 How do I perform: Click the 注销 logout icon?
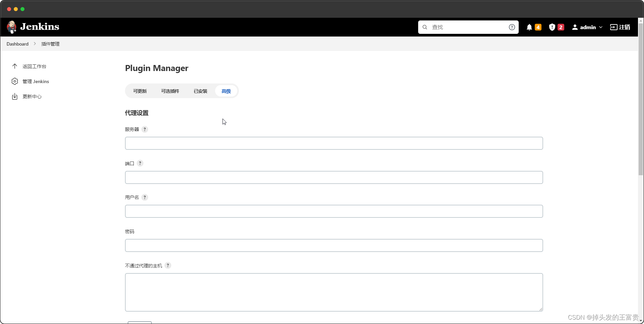coord(614,27)
